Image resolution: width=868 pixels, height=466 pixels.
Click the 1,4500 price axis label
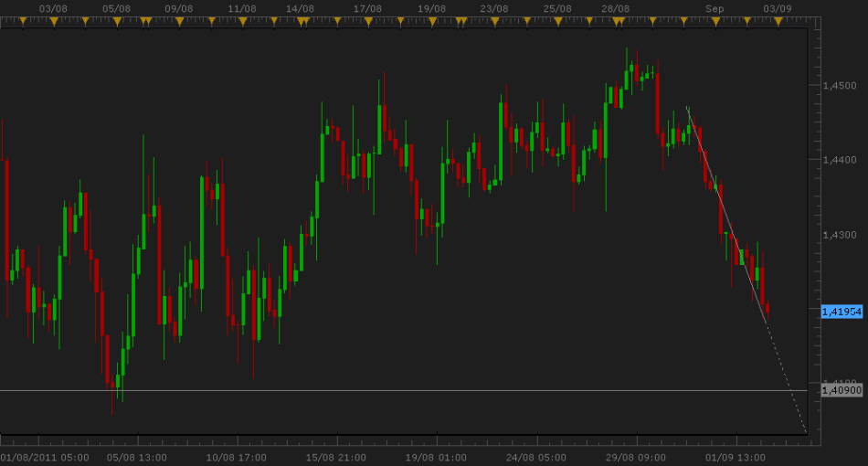tap(839, 86)
